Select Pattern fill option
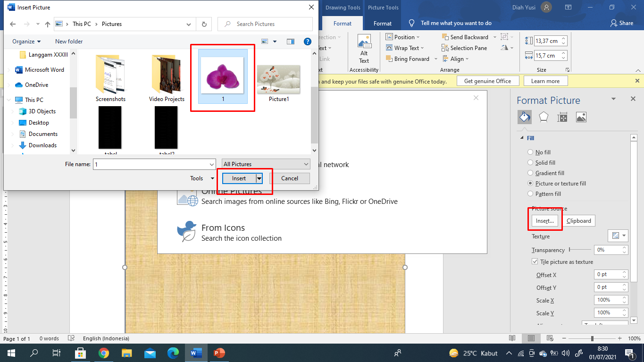The image size is (644, 362). [544, 194]
